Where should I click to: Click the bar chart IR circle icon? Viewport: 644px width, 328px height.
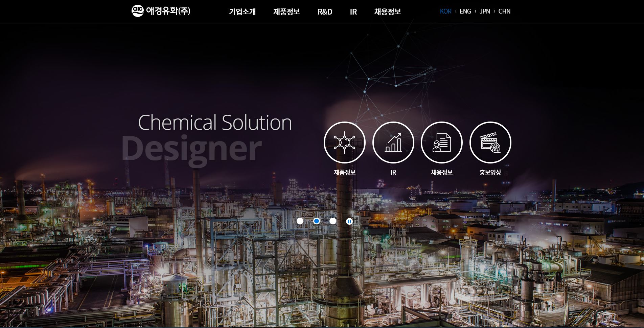[x=393, y=143]
